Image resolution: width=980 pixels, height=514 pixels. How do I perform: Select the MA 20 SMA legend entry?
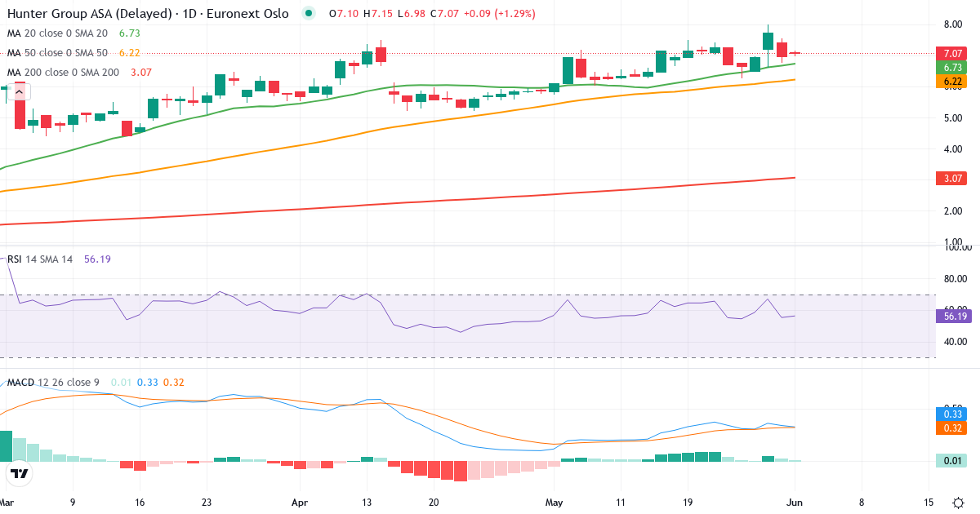57,33
